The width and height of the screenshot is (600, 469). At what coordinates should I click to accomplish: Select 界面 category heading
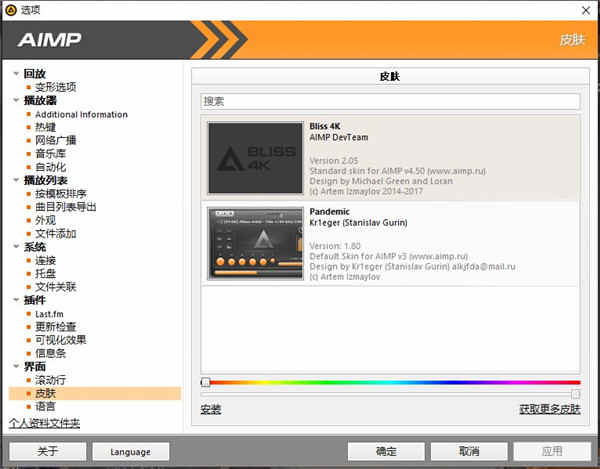pyautogui.click(x=35, y=366)
